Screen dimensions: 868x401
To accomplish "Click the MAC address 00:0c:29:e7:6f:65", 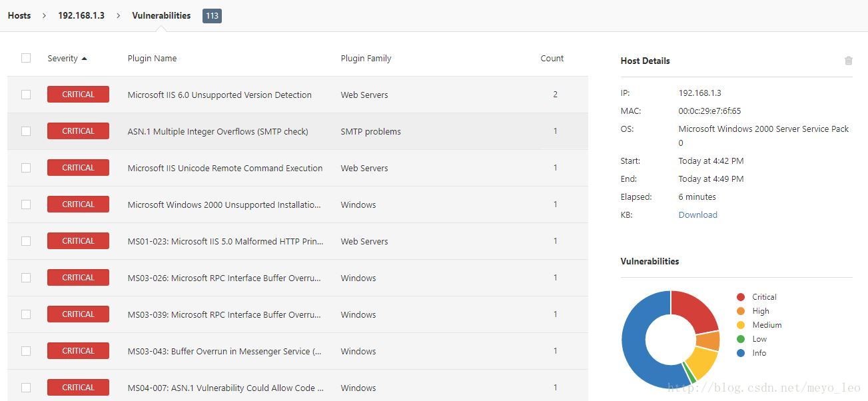I will pos(709,111).
